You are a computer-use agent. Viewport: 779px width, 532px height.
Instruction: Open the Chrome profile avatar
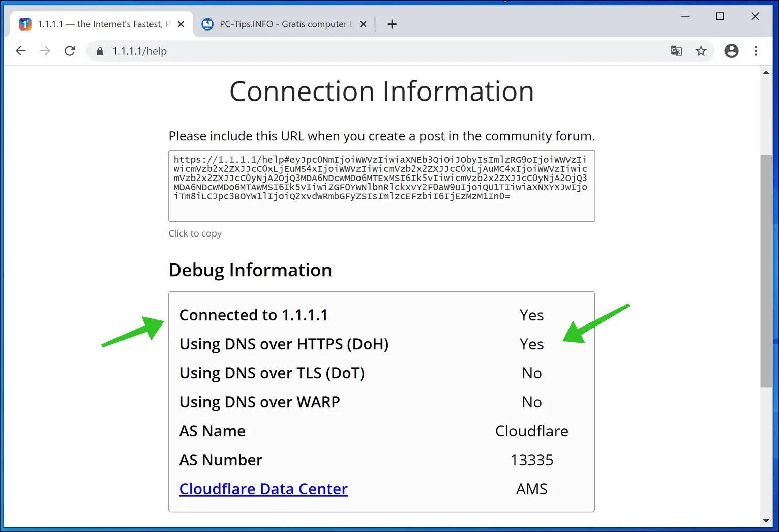(731, 51)
